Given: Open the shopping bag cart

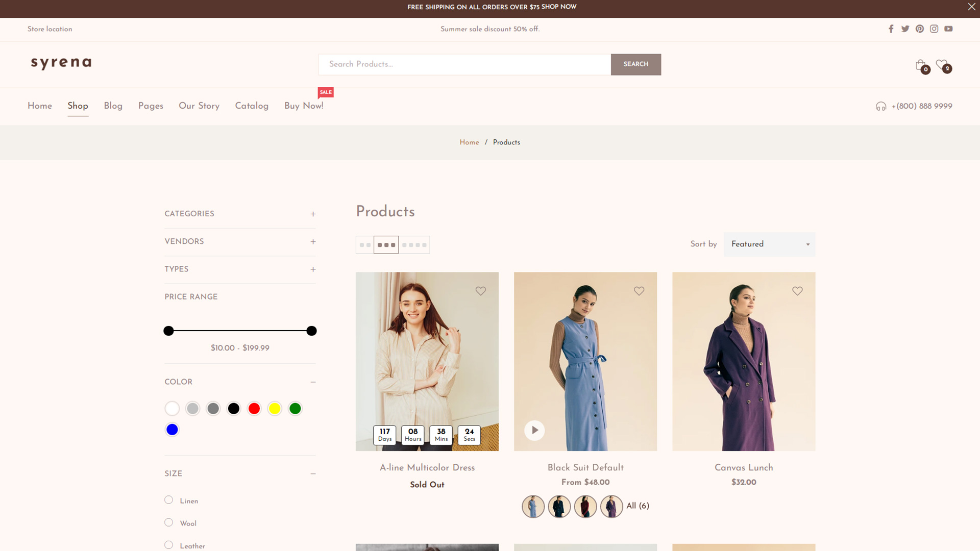Looking at the screenshot, I should click(922, 66).
